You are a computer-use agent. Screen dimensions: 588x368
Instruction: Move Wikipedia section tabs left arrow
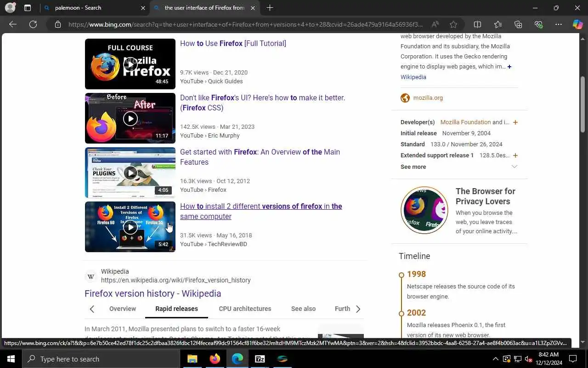point(92,309)
